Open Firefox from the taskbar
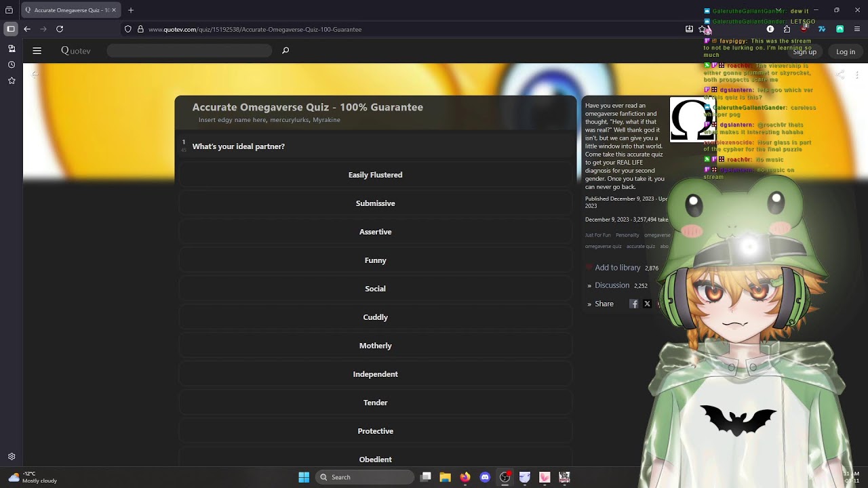 pos(465,477)
